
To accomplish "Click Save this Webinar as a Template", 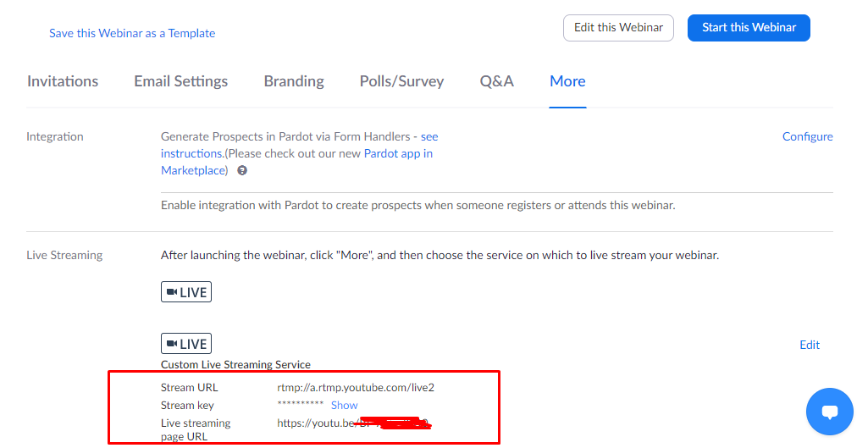I will coord(132,33).
